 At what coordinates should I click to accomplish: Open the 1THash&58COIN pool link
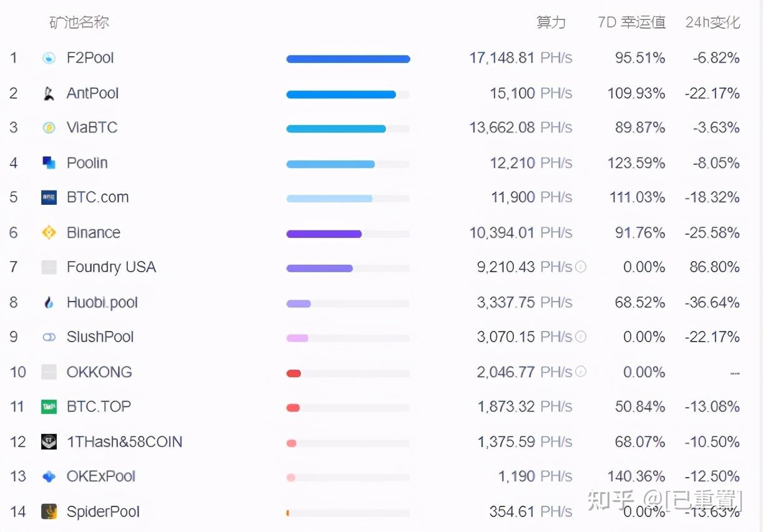[x=124, y=442]
